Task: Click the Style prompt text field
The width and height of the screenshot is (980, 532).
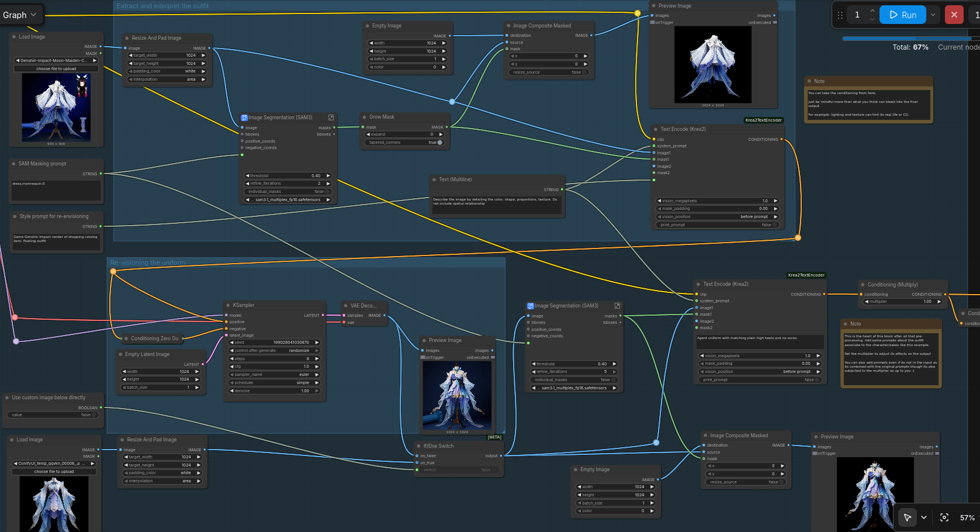Action: point(56,243)
